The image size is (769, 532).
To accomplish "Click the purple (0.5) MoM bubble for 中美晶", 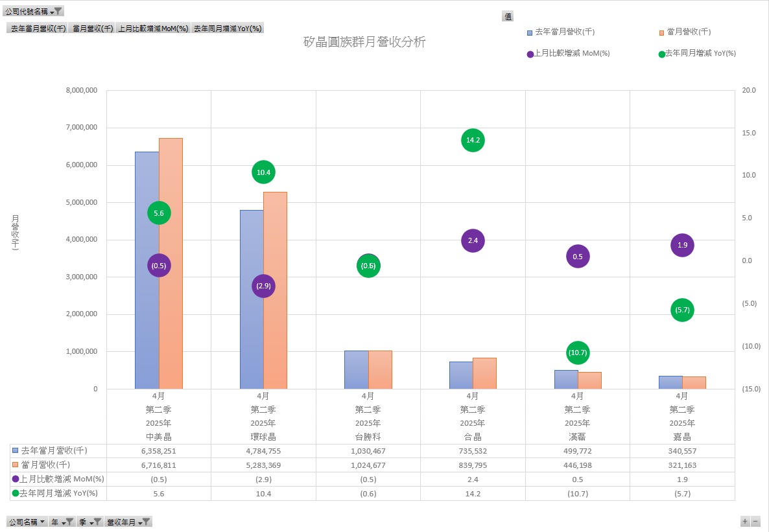I will 159,265.
